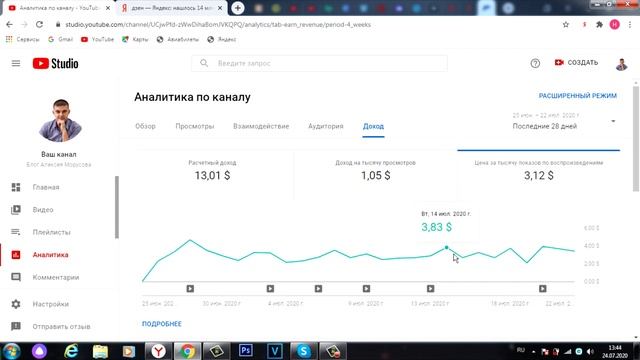Focus the Введите запрос search field
This screenshot has height=360, width=640.
319,63
